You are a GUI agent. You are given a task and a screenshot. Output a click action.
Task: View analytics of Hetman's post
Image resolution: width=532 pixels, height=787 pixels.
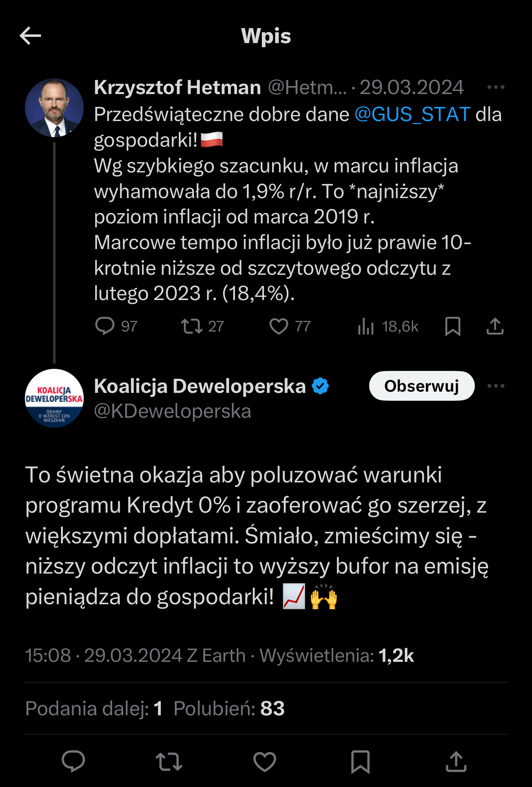(x=366, y=327)
